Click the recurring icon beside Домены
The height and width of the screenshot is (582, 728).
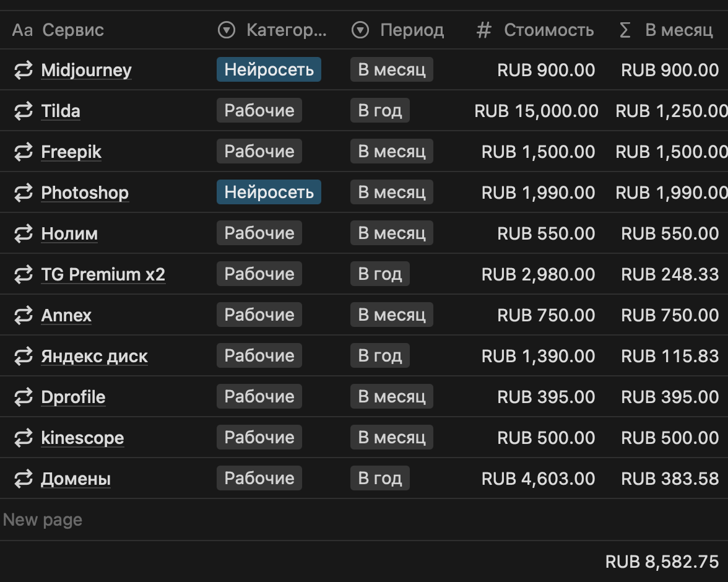[x=24, y=479]
